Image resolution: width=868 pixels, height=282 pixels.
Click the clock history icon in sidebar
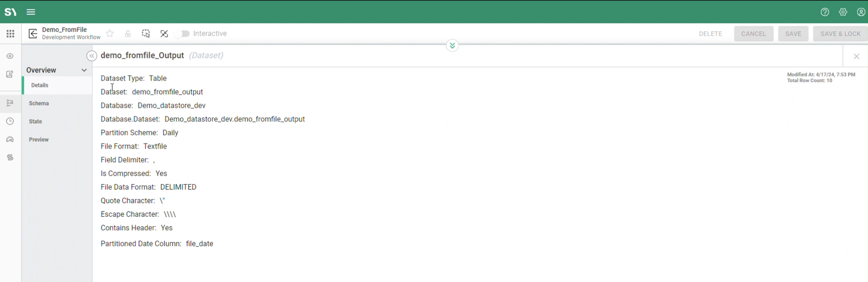click(10, 122)
